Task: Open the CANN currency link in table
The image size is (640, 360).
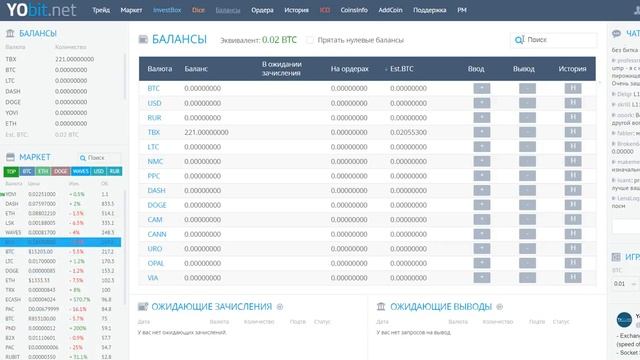Action: click(157, 234)
